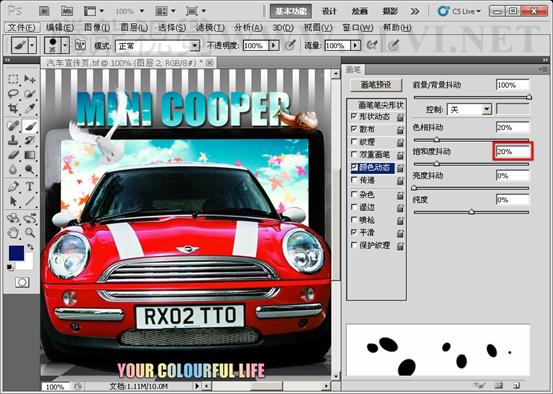
Task: Toggle Quick Mask mode
Action: pos(22,282)
